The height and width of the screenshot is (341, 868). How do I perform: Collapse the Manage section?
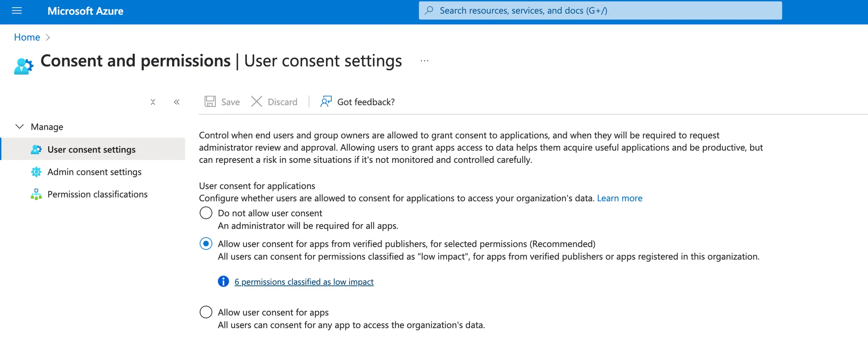point(19,127)
